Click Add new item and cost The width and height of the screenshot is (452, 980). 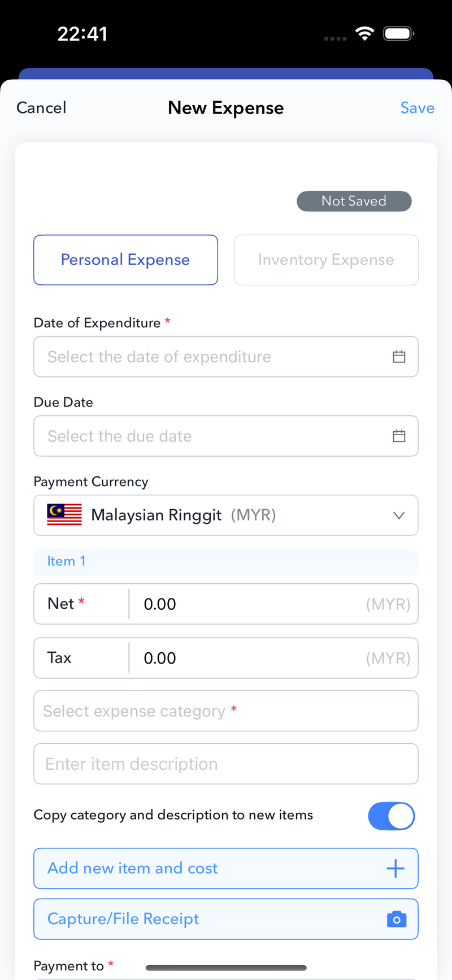[x=226, y=868]
